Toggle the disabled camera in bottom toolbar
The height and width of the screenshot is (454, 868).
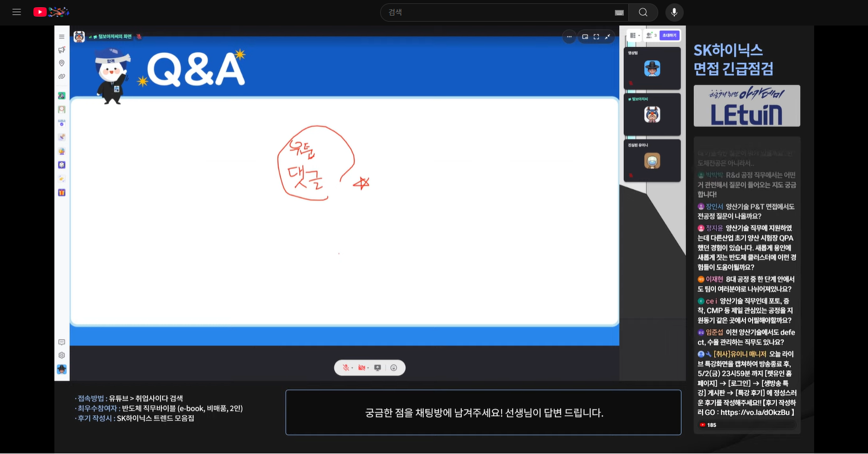361,367
